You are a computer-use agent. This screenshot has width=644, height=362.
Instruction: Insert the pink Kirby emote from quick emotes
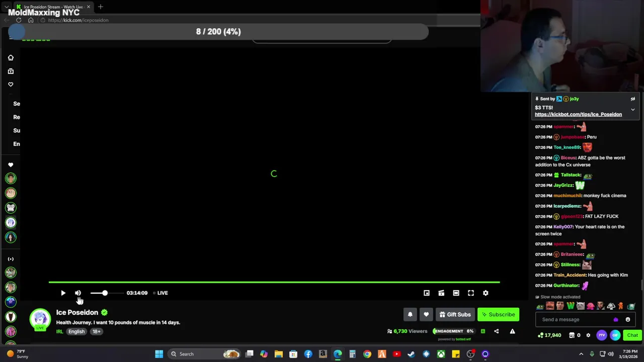590,306
